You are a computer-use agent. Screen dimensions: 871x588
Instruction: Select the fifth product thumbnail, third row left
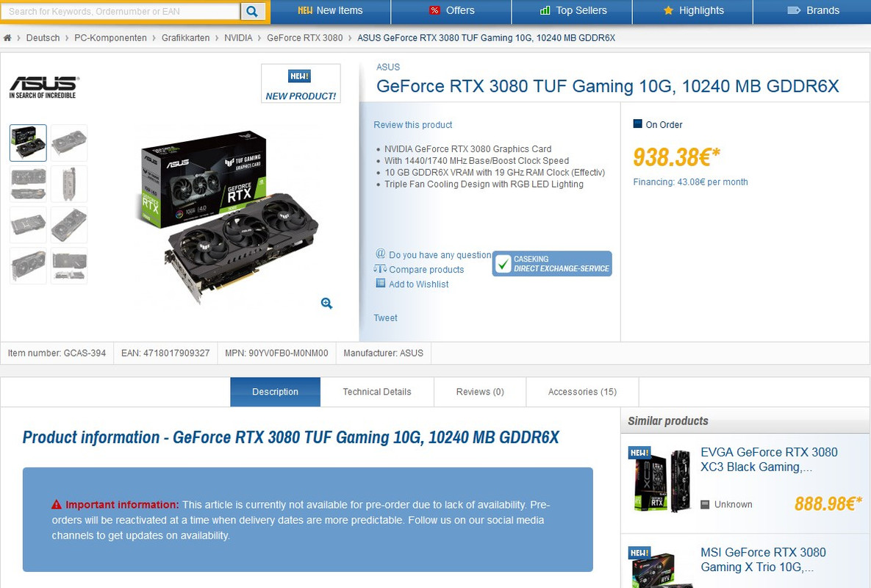[x=29, y=225]
